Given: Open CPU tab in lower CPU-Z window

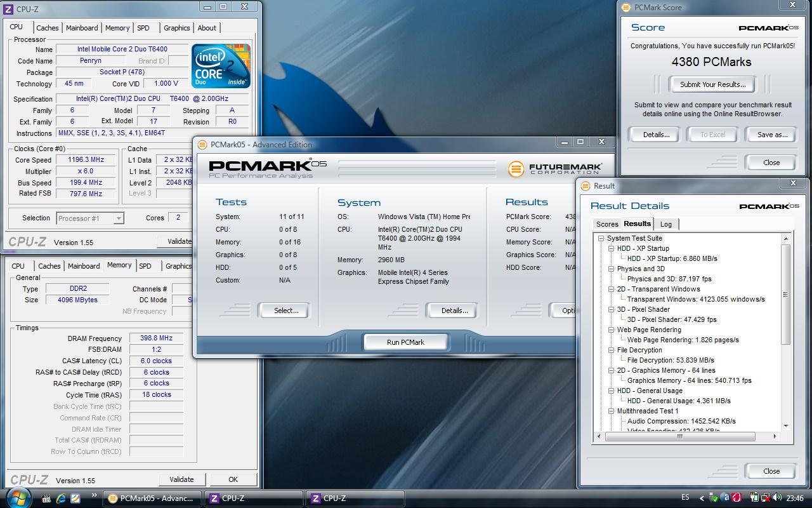Looking at the screenshot, I should click(x=18, y=266).
